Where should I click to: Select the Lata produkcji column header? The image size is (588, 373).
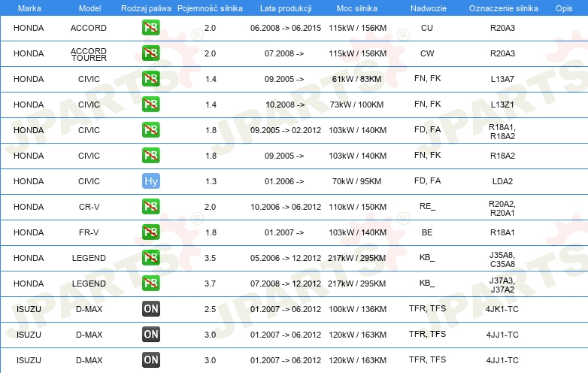[x=286, y=8]
